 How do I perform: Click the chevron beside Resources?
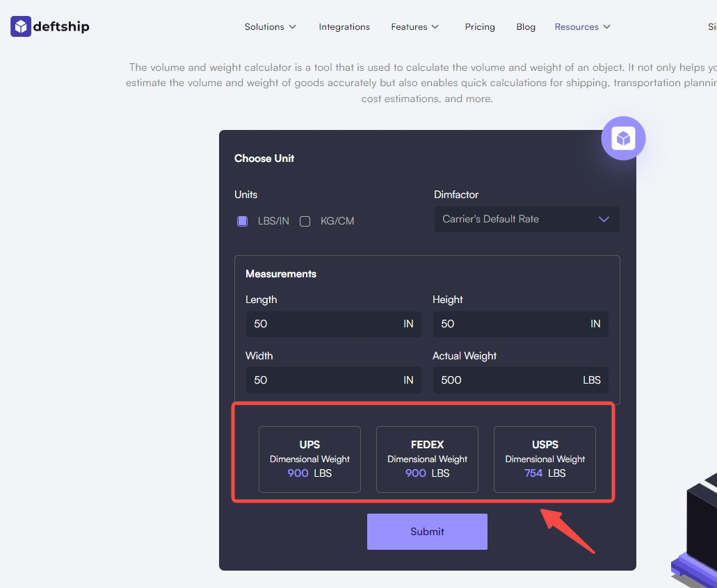click(607, 27)
